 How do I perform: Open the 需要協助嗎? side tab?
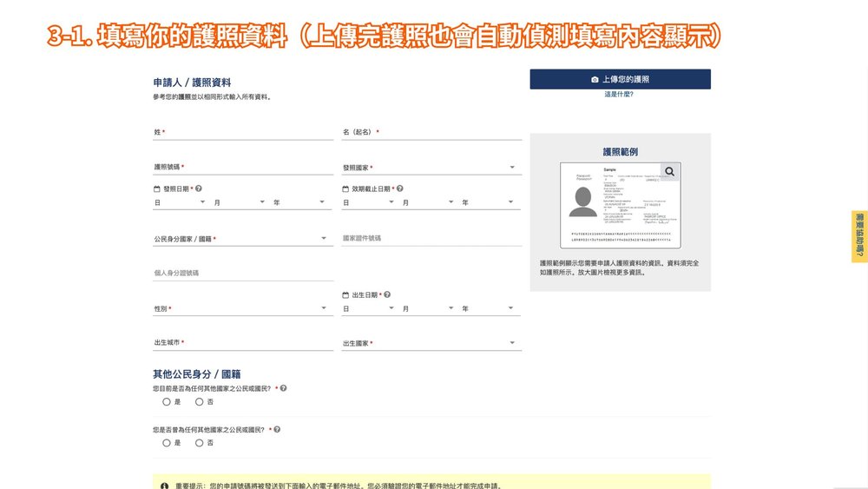[x=859, y=236]
